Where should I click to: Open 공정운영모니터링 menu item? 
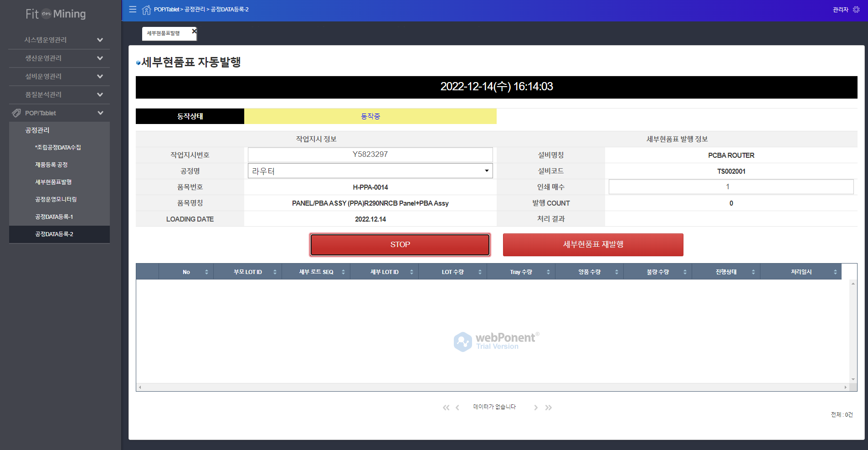point(56,199)
